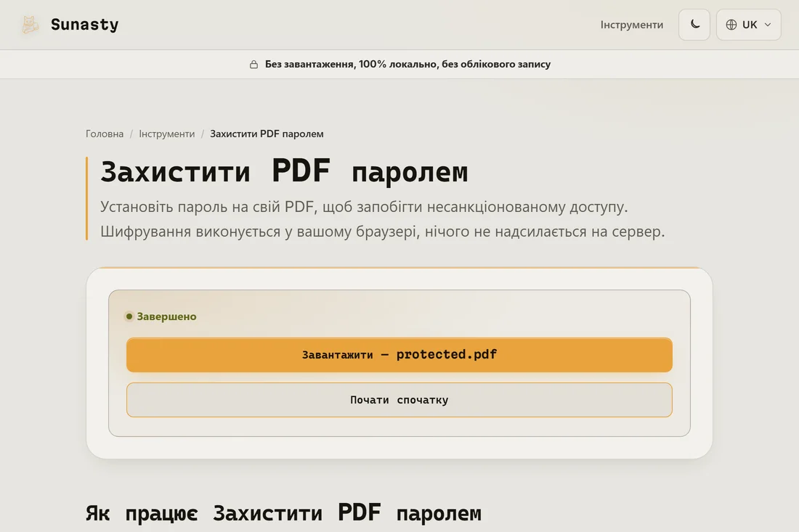This screenshot has width=799, height=532.
Task: Go to Головна breadcrumb link
Action: [x=105, y=134]
